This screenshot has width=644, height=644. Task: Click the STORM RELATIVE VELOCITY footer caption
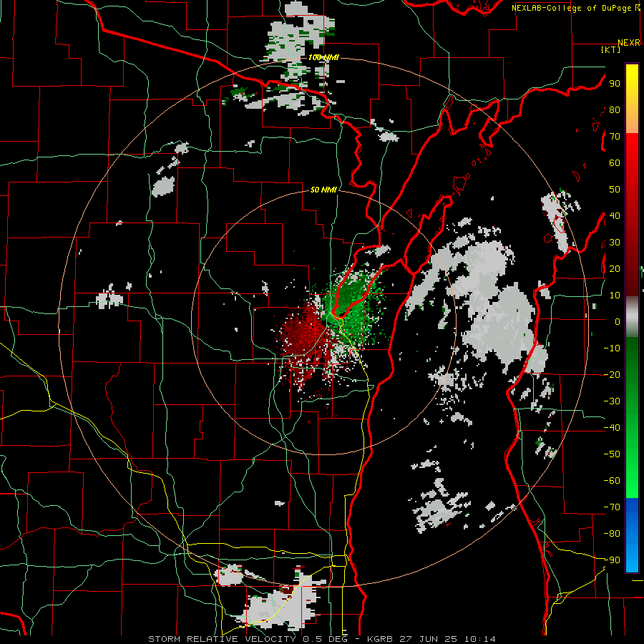(x=321, y=639)
